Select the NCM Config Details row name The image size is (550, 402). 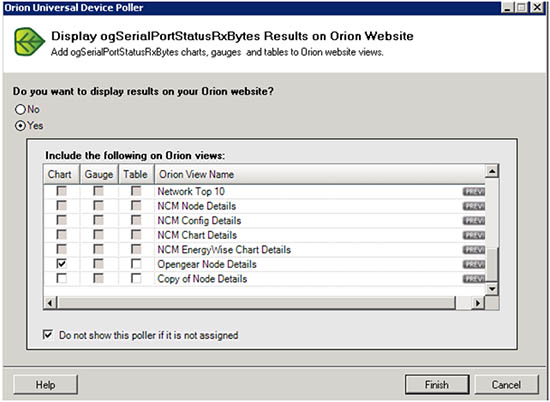click(199, 221)
